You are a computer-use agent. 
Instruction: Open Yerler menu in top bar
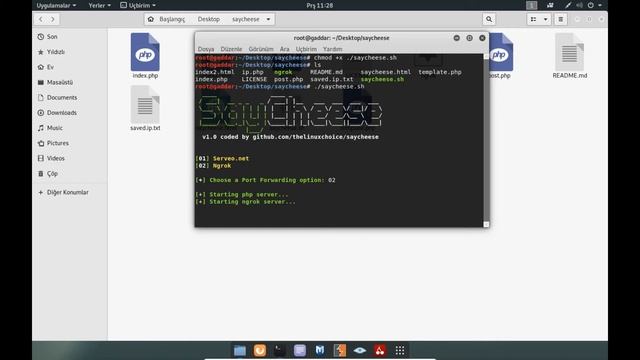pyautogui.click(x=99, y=5)
